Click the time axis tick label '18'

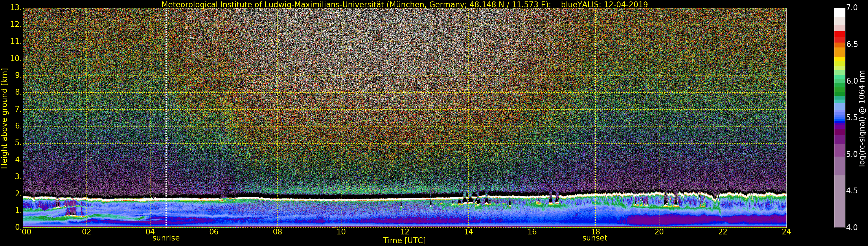[595, 232]
